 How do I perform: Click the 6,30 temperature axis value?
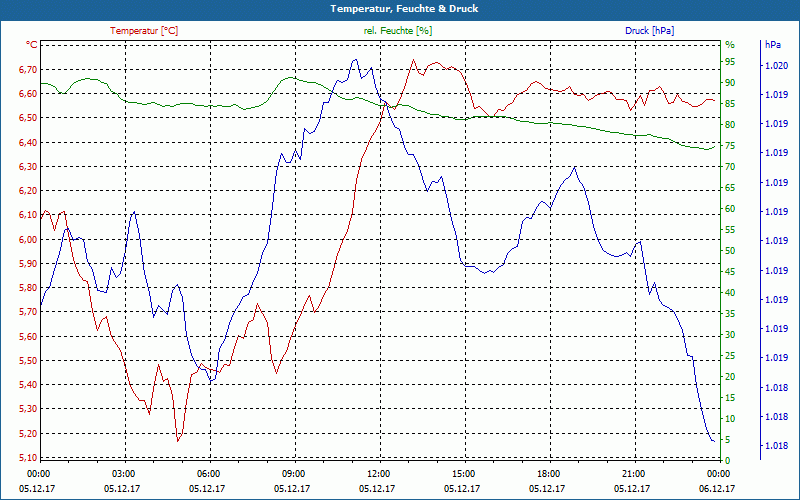click(28, 166)
